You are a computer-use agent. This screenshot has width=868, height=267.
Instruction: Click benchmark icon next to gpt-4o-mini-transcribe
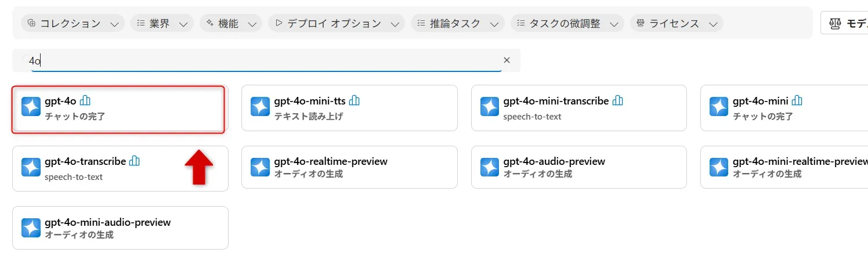click(x=617, y=100)
